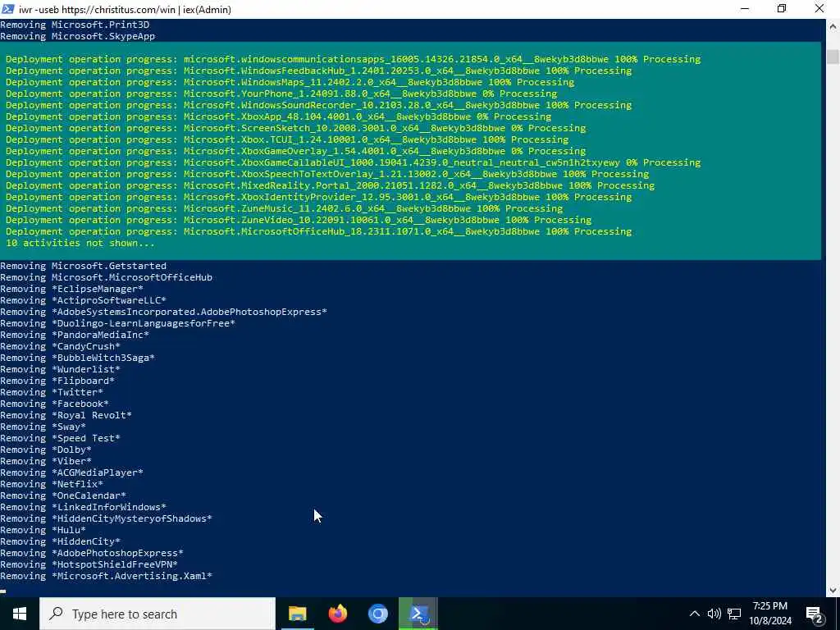Click the ScreenSketch progress line
840x630 pixels.
tap(295, 128)
